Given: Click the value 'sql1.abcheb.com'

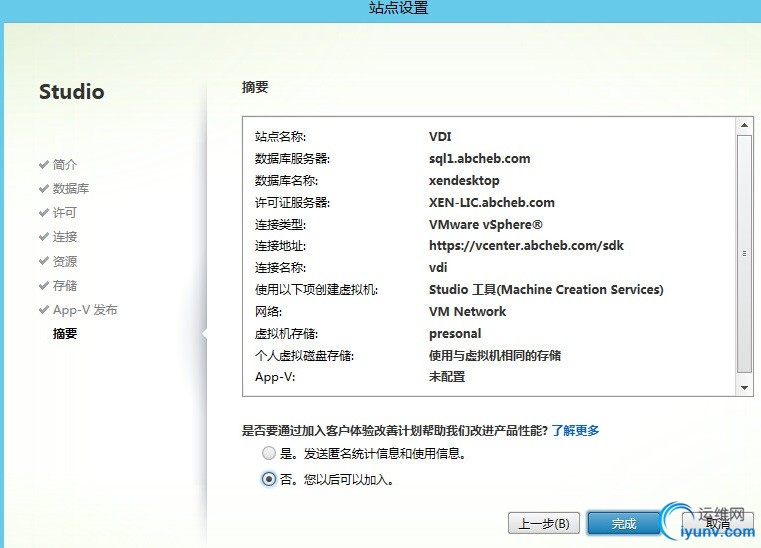Looking at the screenshot, I should click(x=480, y=159).
